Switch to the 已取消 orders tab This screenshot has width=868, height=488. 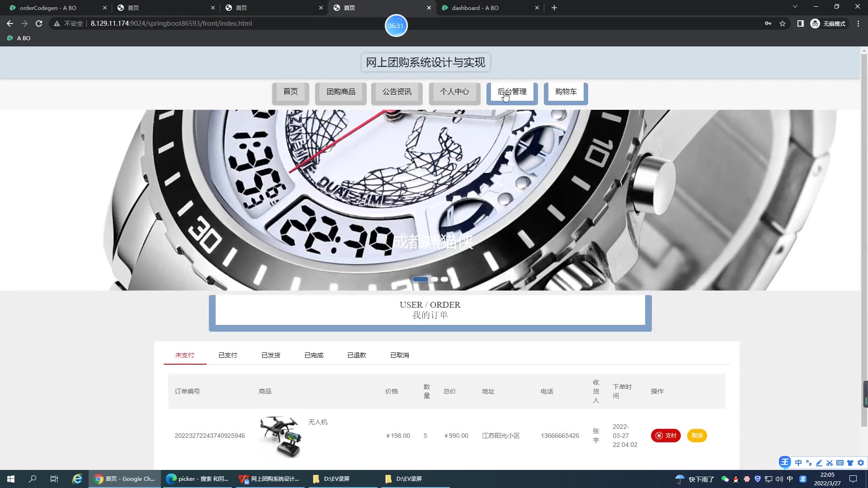point(400,355)
